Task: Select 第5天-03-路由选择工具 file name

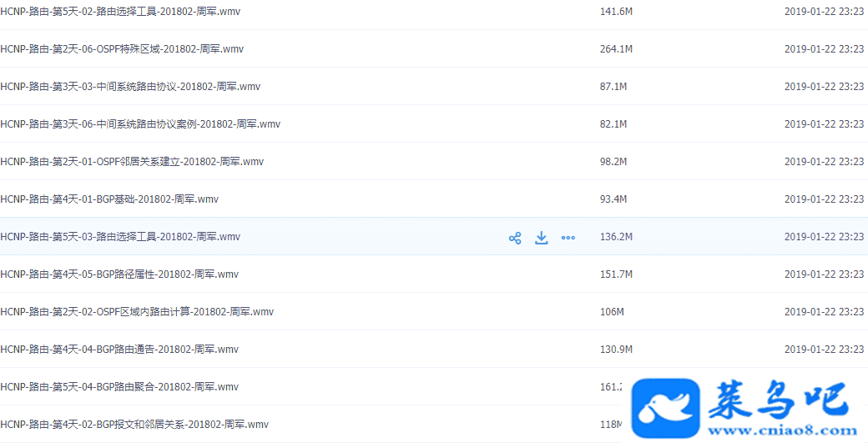Action: click(120, 237)
